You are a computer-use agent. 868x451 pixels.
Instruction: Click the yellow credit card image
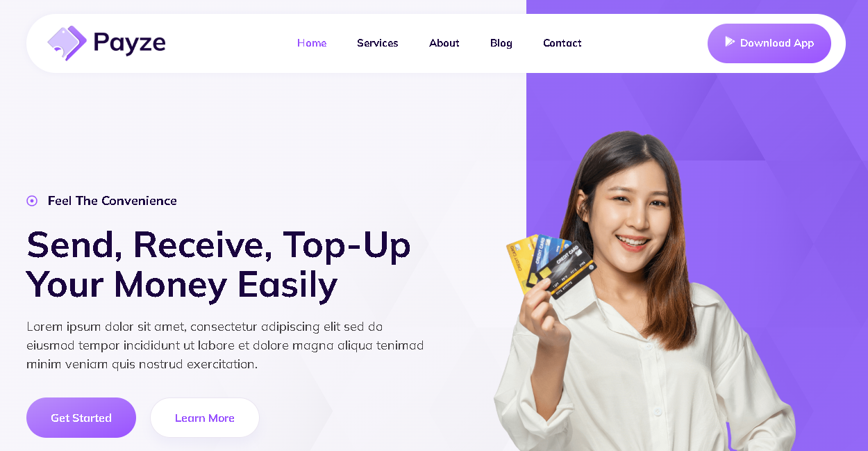point(520,264)
